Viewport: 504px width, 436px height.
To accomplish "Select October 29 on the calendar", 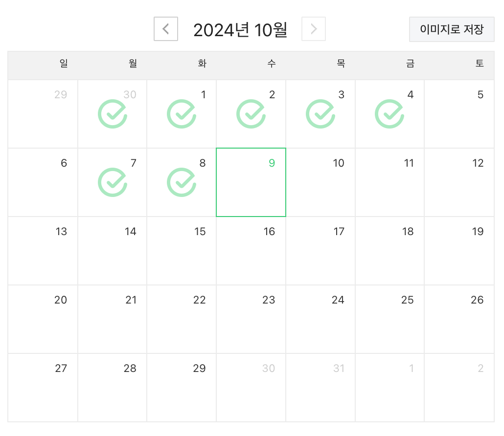I will 182,388.
